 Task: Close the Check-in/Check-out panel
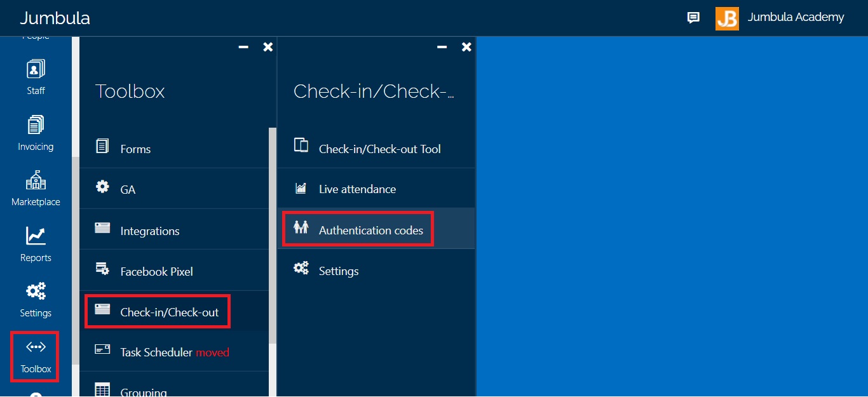click(x=466, y=47)
